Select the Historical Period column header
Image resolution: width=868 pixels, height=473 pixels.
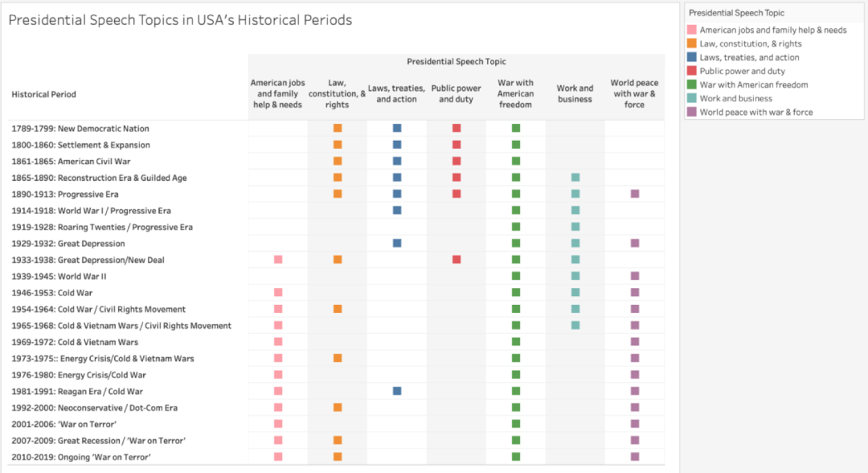click(x=43, y=94)
